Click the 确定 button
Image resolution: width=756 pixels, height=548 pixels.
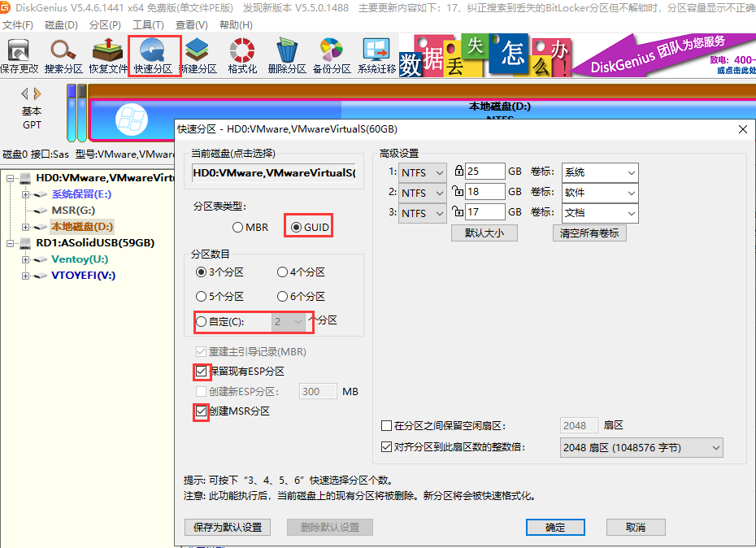[x=555, y=527]
